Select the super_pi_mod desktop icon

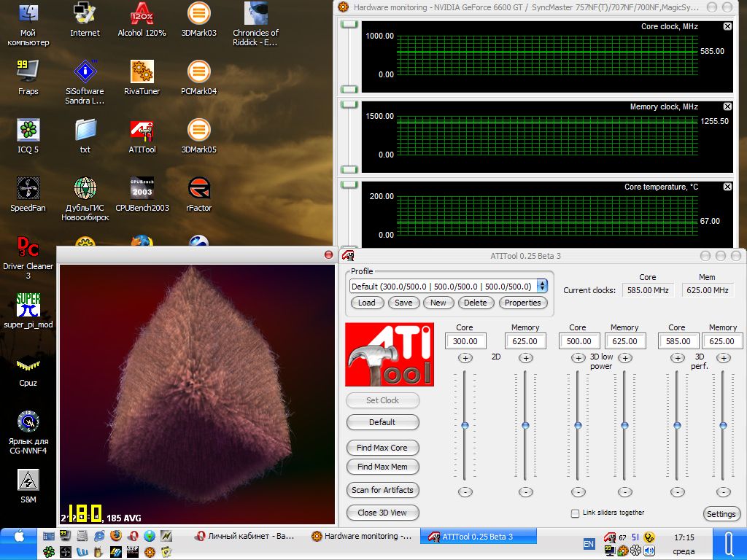coord(28,311)
